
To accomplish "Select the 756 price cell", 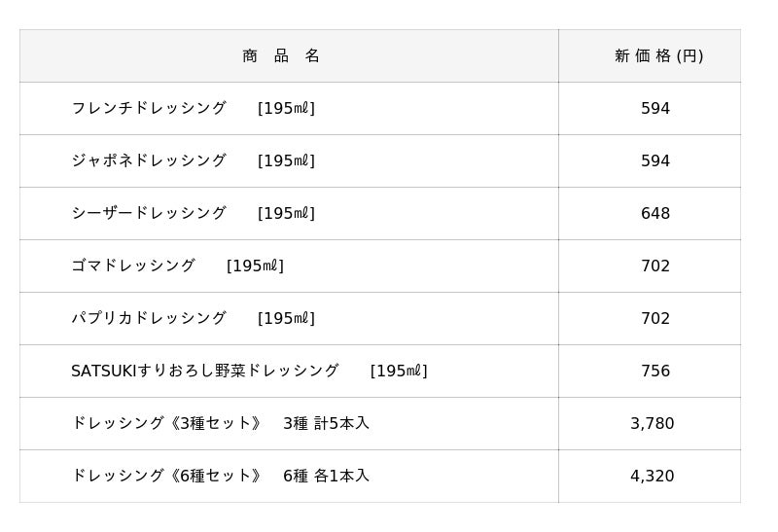I will click(x=654, y=372).
